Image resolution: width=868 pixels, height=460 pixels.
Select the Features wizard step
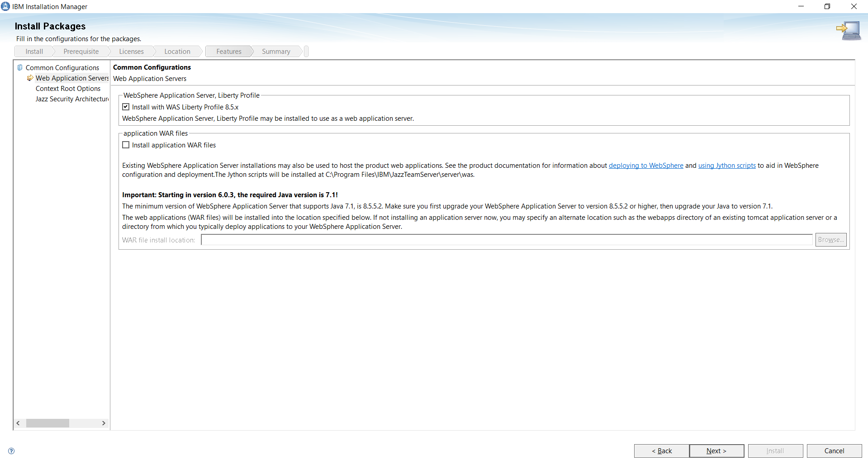[229, 52]
